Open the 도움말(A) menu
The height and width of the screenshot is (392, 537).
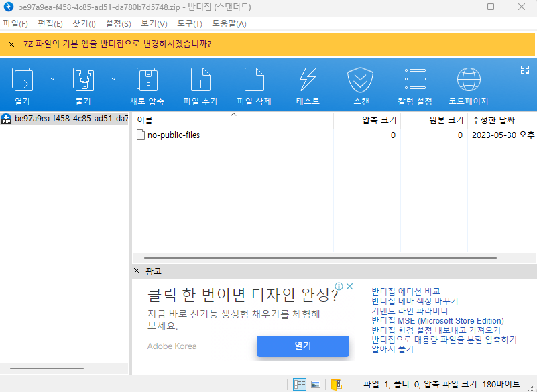click(x=229, y=24)
